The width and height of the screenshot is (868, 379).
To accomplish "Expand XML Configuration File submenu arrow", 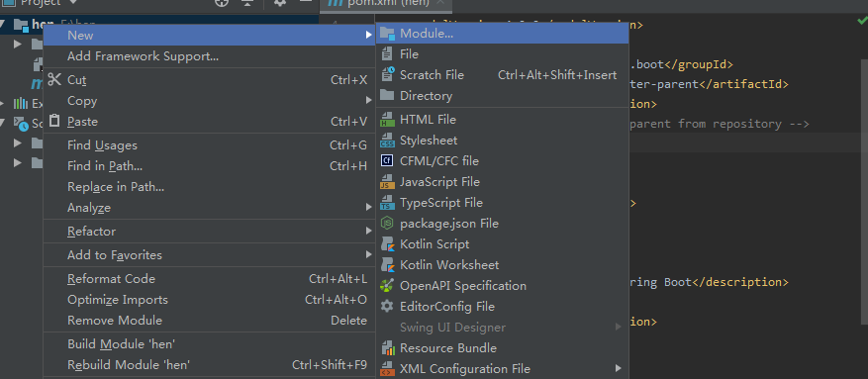I will coord(619,368).
